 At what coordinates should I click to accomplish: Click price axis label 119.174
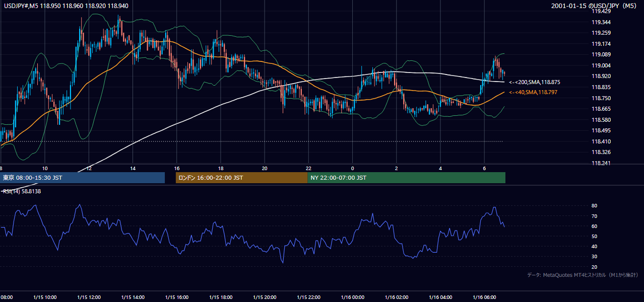coord(602,44)
